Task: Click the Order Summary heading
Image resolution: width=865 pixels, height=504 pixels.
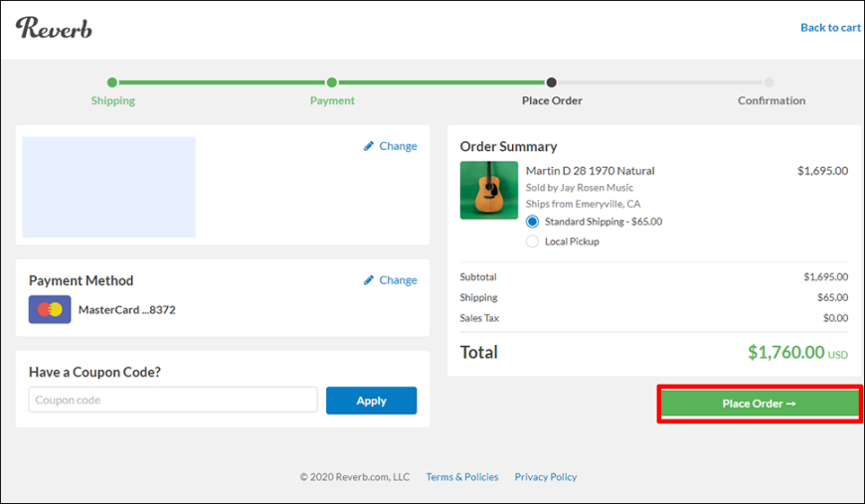Action: point(509,147)
